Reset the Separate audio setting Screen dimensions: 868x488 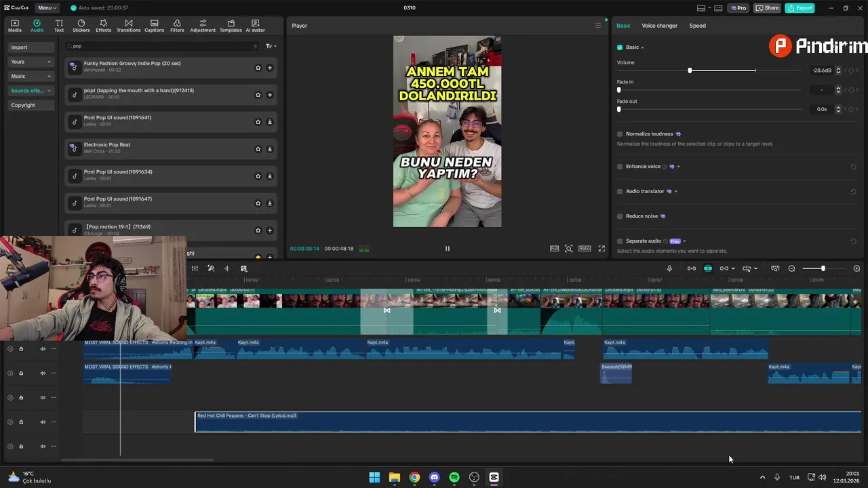click(x=854, y=241)
